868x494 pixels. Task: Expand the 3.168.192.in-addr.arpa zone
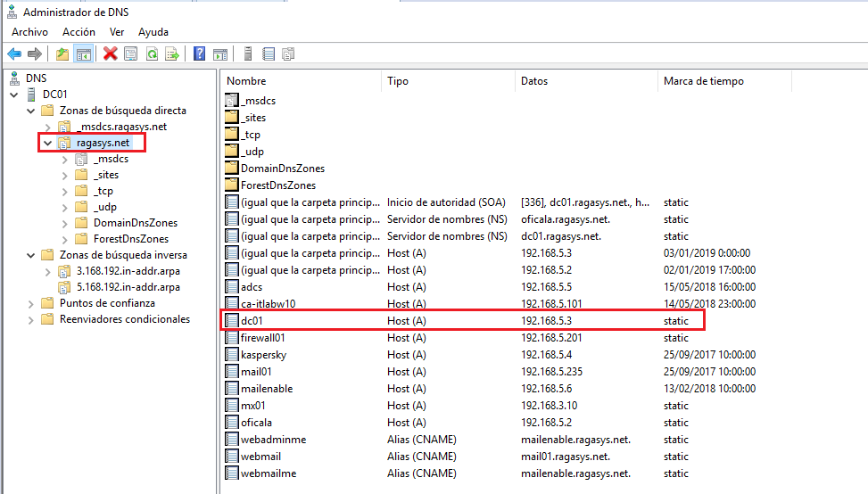coord(48,272)
